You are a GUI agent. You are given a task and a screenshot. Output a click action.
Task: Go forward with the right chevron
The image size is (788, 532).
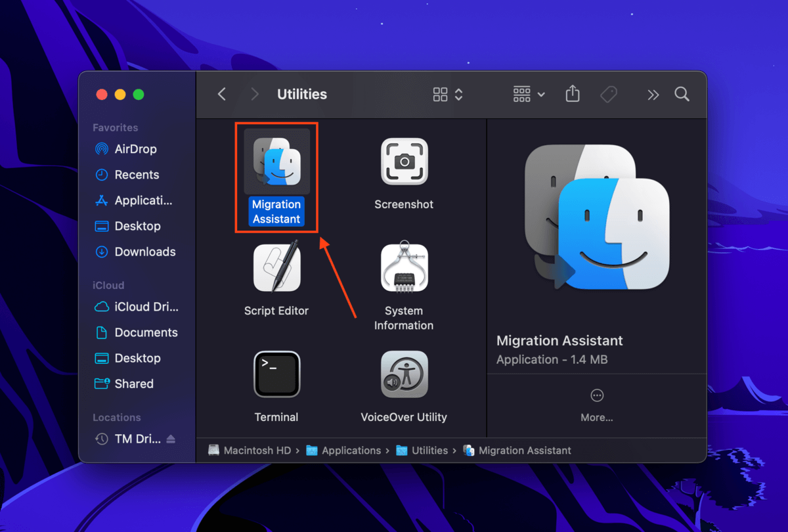(x=255, y=94)
